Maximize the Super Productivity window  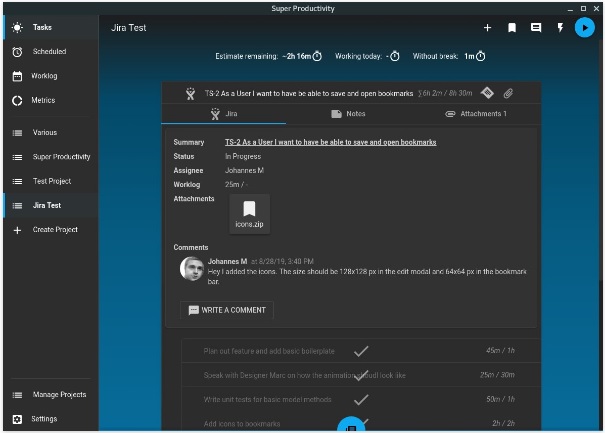pos(583,8)
